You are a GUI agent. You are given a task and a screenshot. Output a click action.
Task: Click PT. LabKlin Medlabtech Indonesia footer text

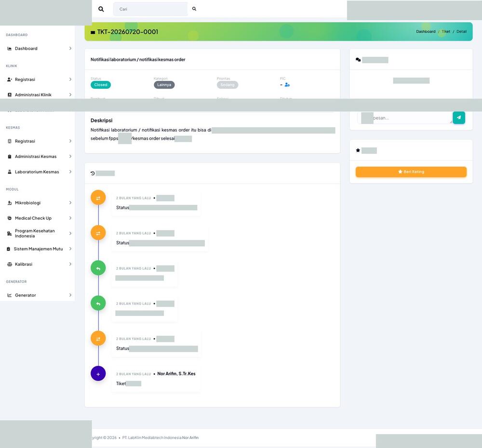(x=152, y=437)
